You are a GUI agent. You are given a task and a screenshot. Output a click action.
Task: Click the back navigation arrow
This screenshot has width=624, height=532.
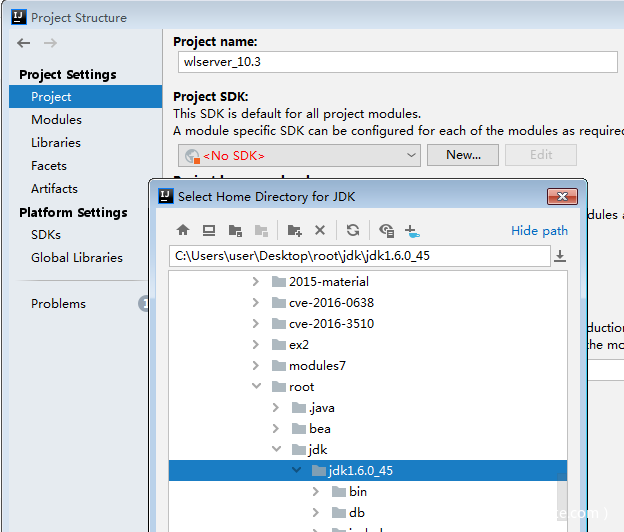click(x=24, y=43)
